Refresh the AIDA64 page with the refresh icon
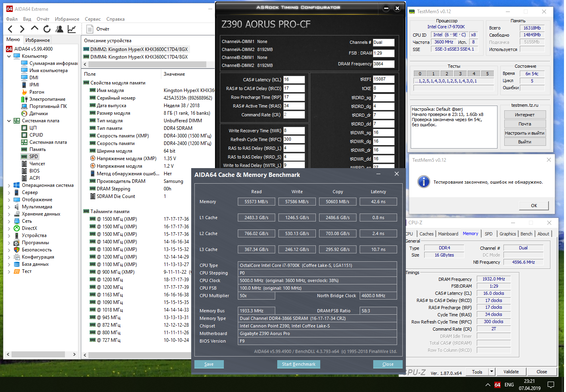The width and height of the screenshot is (566, 392). coord(47,29)
